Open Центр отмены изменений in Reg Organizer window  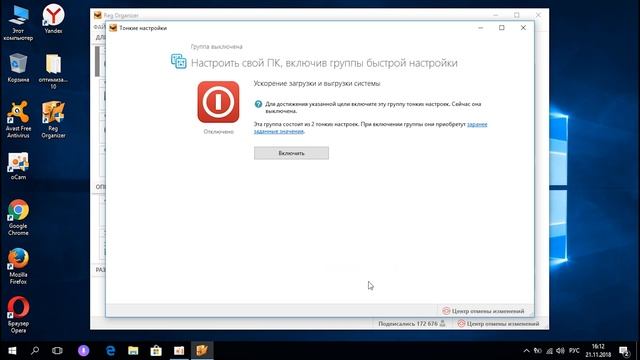(x=499, y=324)
